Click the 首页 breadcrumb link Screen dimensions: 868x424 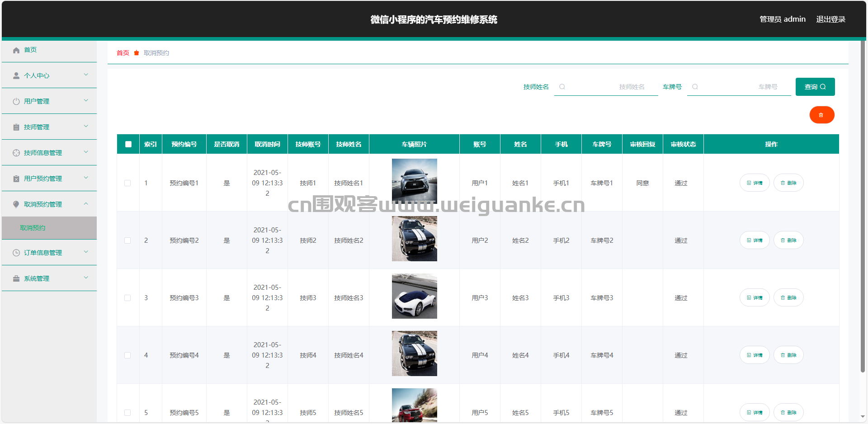(x=123, y=53)
